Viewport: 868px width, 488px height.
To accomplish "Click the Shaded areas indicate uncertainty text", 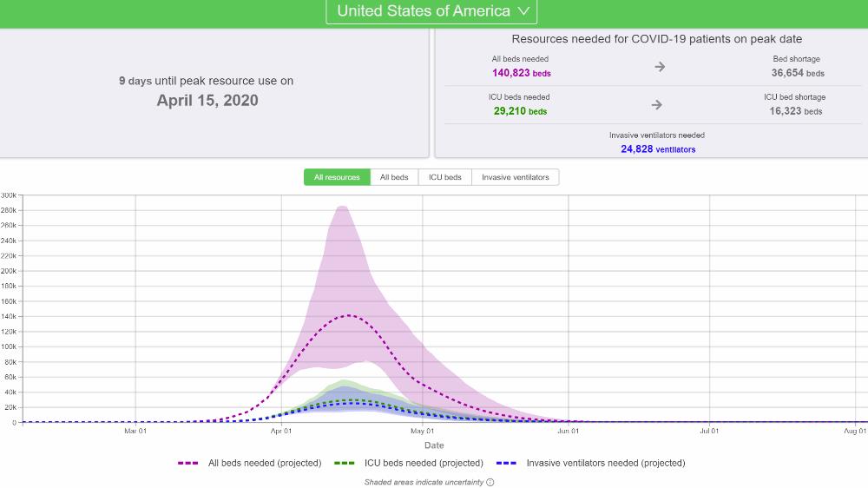I will 424,482.
